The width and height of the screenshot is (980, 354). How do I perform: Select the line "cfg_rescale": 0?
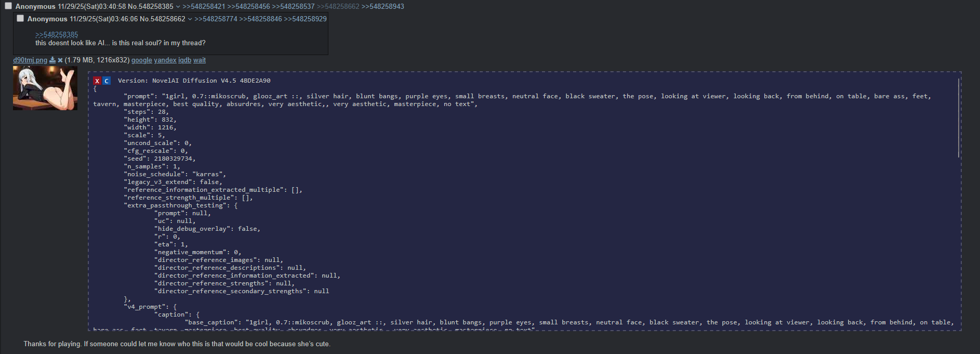point(156,151)
